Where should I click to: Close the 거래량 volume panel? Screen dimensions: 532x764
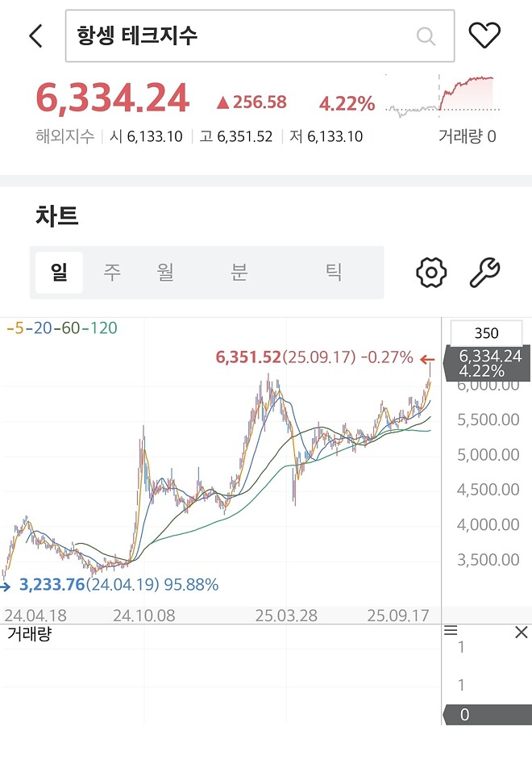[521, 632]
